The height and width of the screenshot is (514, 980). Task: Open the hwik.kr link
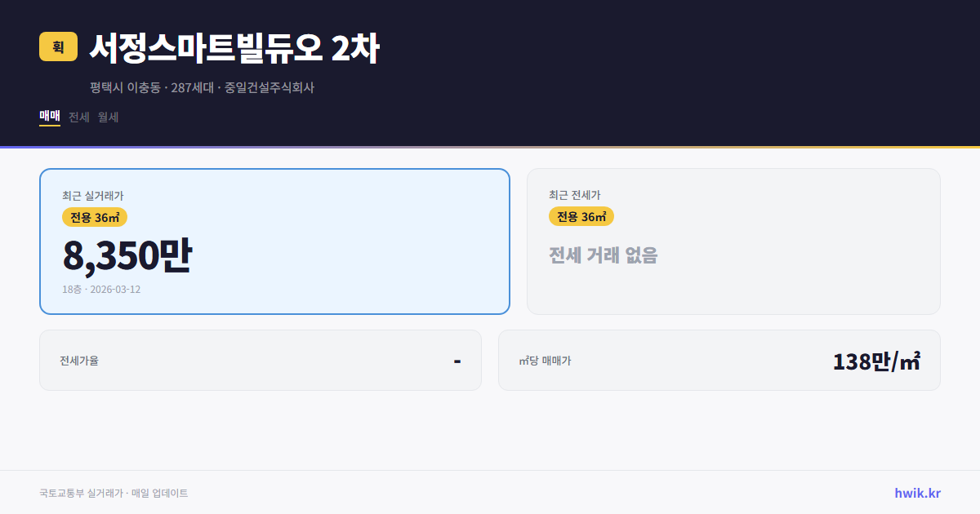pos(915,493)
